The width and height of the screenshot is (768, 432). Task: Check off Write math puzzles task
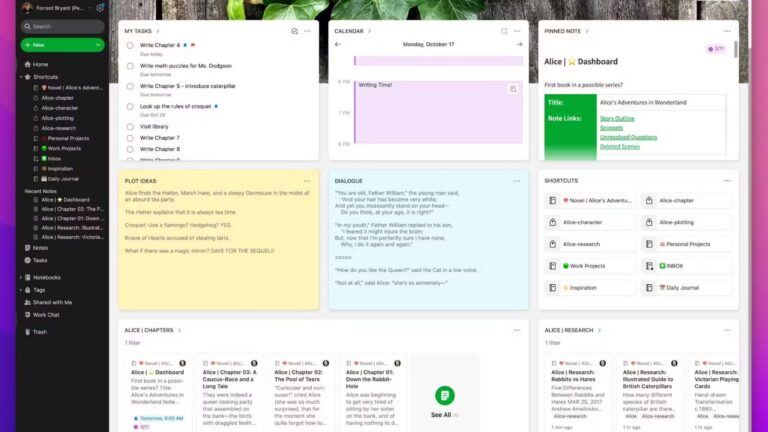[x=130, y=66]
